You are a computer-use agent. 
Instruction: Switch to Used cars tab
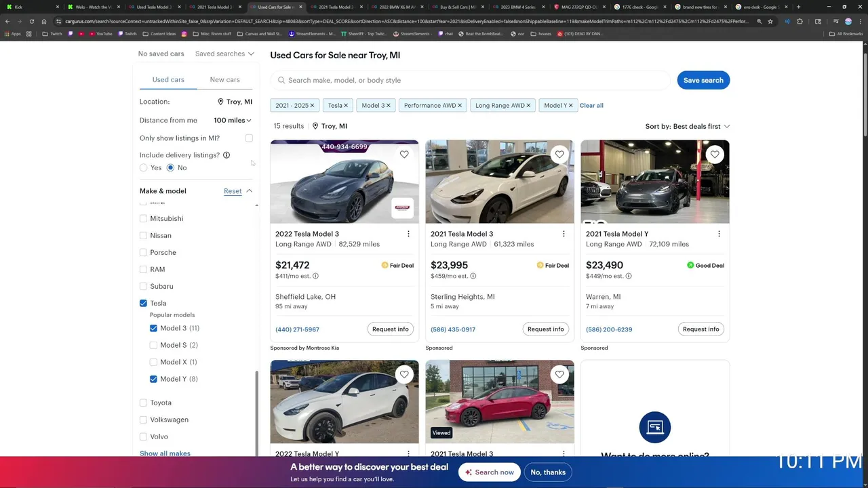tap(168, 79)
